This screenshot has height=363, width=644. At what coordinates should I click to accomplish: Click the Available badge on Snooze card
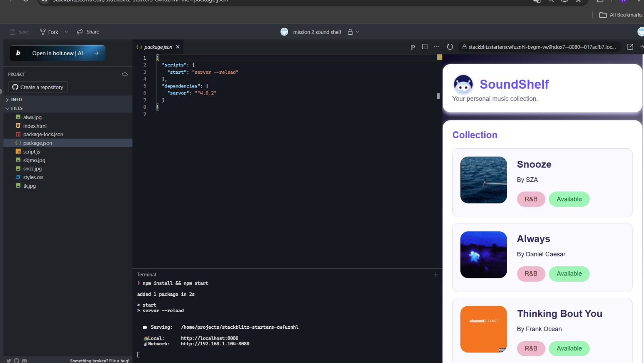569,199
